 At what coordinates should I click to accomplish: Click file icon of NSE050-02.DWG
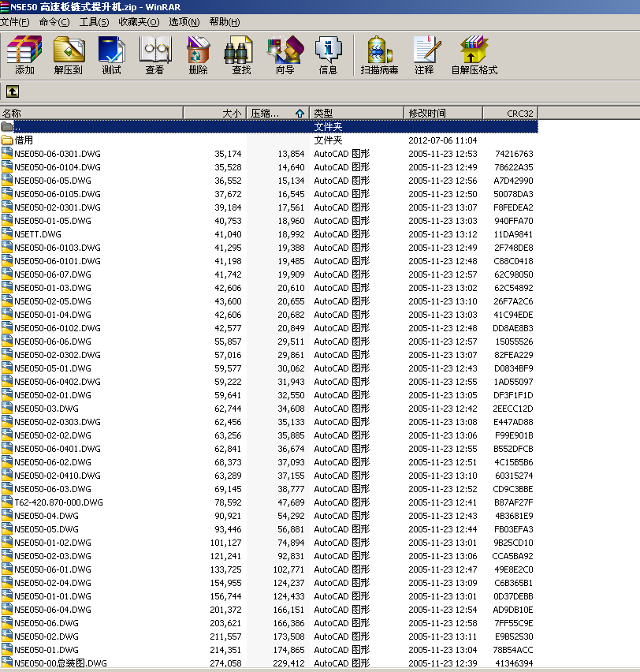point(6,637)
